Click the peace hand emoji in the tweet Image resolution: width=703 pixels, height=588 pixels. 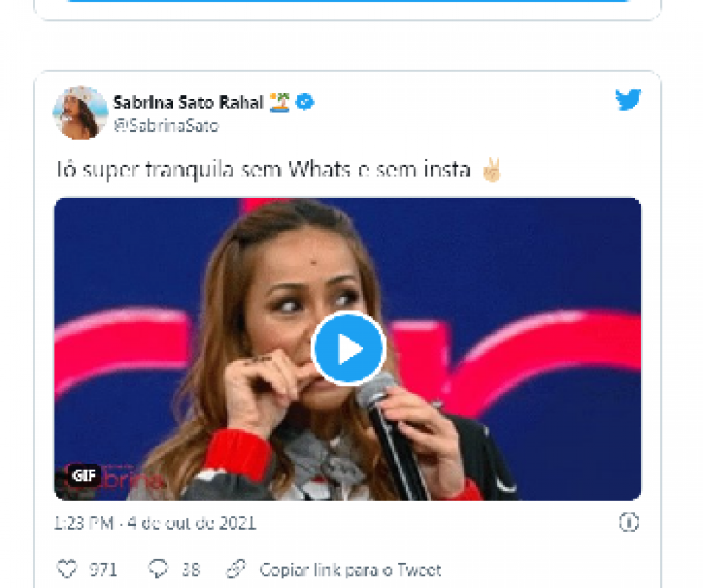tap(491, 170)
